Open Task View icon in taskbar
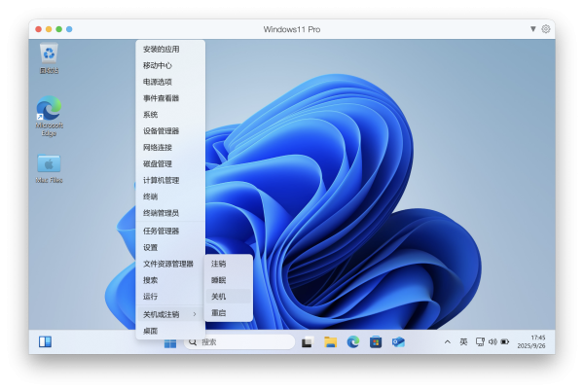The height and width of the screenshot is (392, 584). [307, 342]
